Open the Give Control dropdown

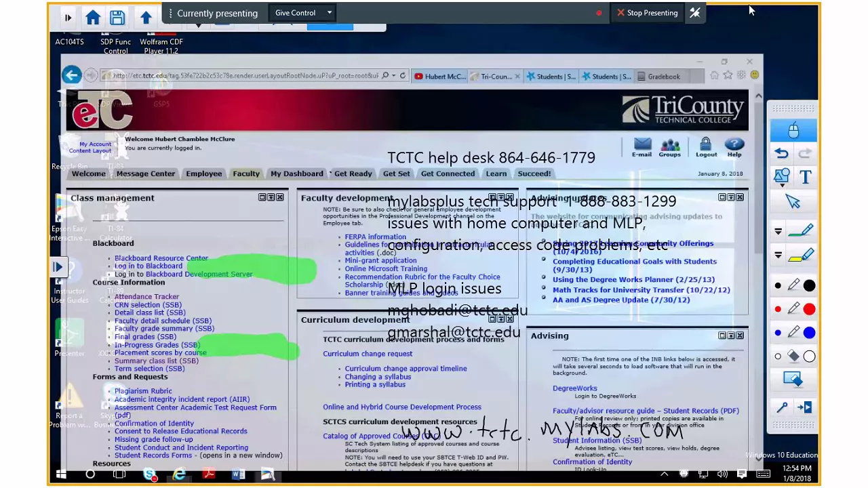coord(303,12)
